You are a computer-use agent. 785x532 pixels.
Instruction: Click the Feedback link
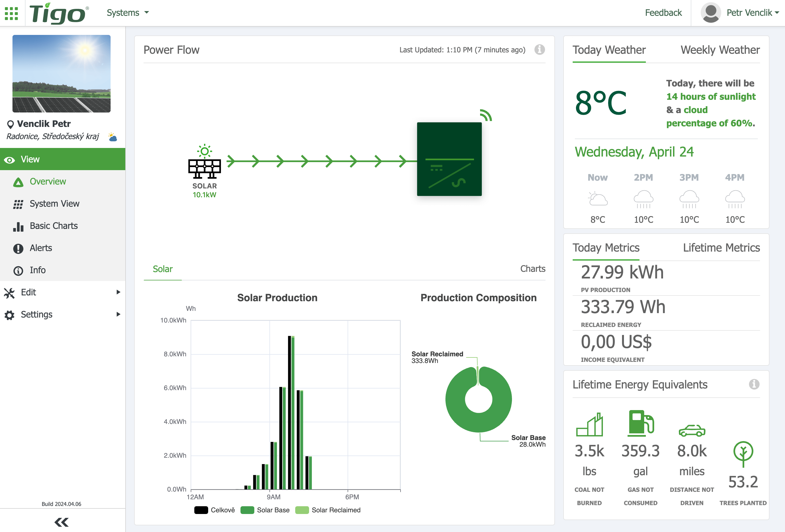663,13
